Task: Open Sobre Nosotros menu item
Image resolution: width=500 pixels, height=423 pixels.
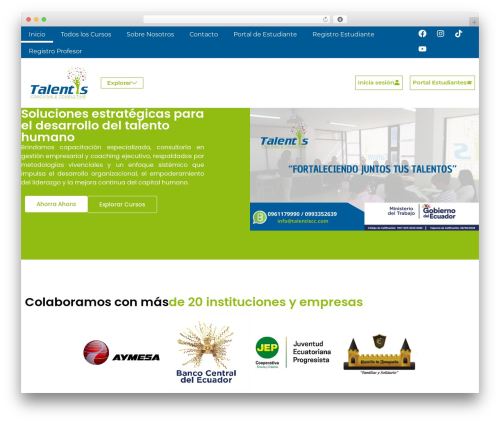Action: [x=150, y=34]
